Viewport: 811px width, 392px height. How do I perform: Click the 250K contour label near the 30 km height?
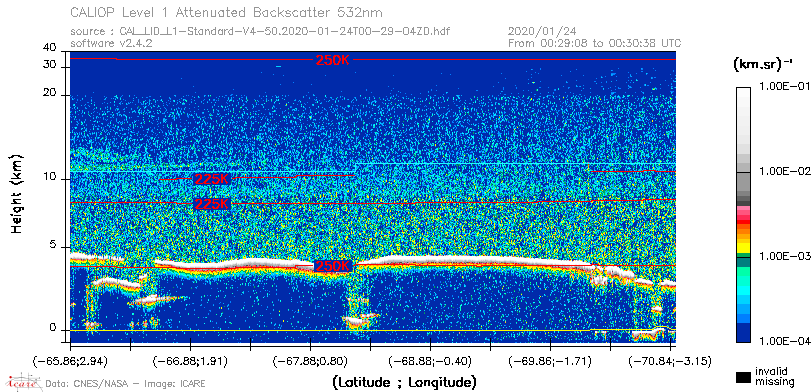[x=333, y=59]
